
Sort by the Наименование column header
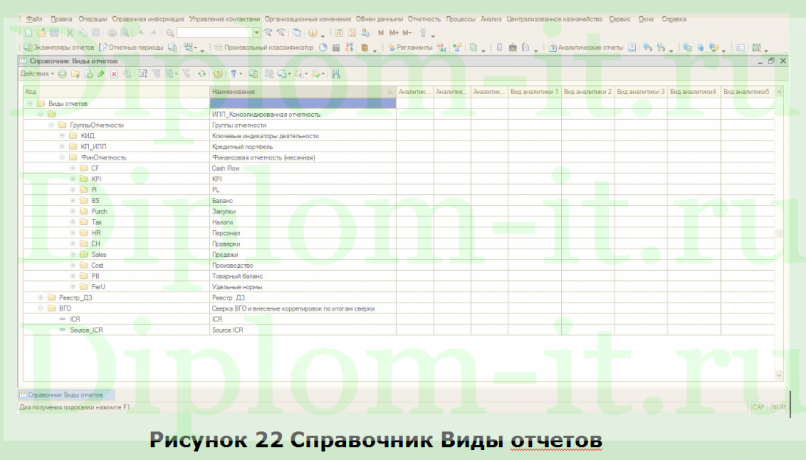pyautogui.click(x=303, y=91)
